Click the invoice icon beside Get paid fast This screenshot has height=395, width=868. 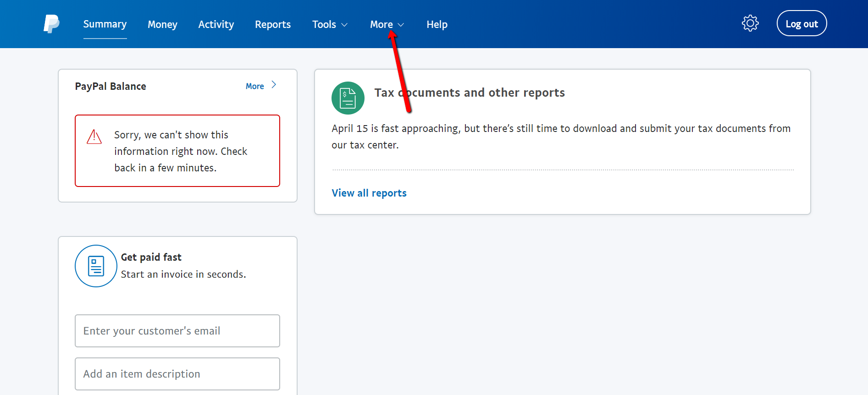(x=96, y=266)
